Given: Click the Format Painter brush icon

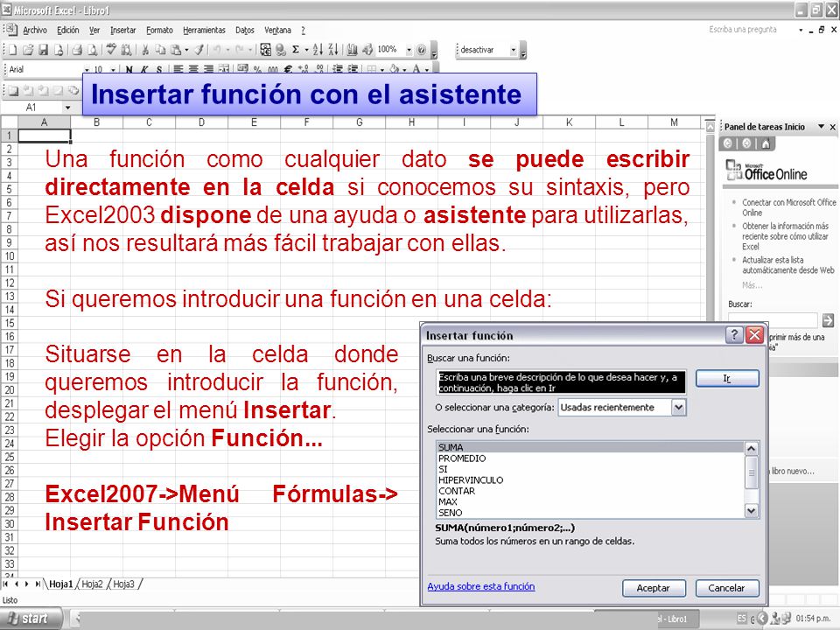Looking at the screenshot, I should (x=199, y=50).
